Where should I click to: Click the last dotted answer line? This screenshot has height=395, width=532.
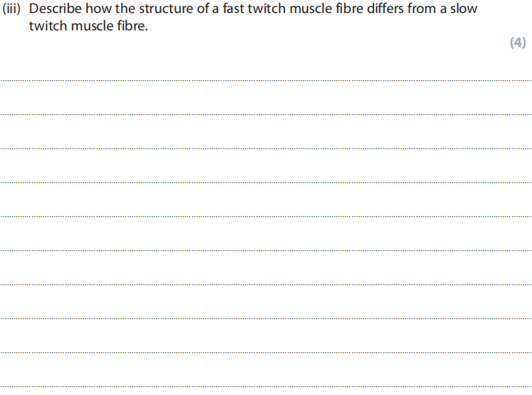(266, 386)
